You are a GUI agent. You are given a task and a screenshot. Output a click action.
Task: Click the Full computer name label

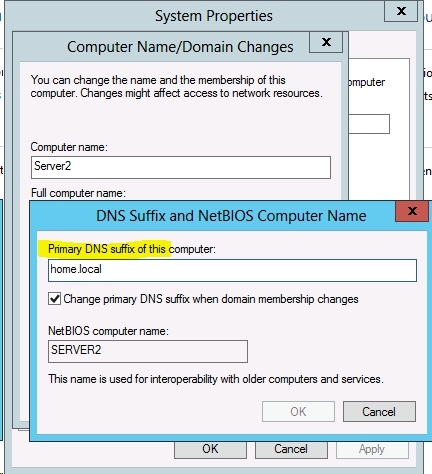[x=78, y=193]
